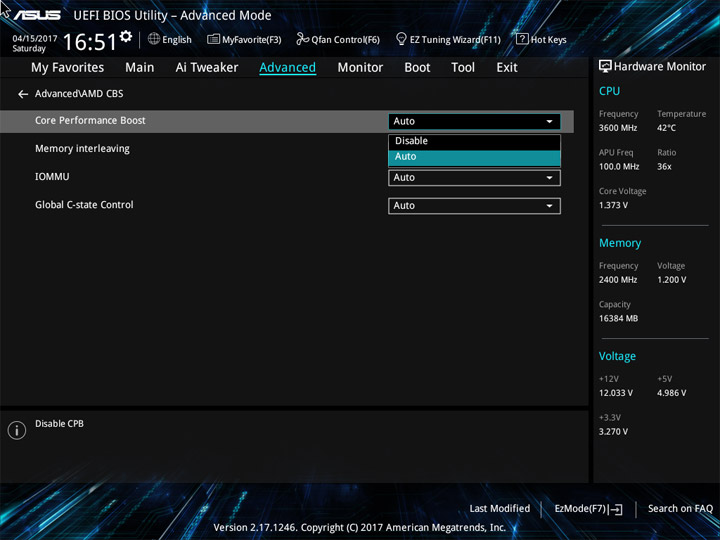
Task: Go to the Boot tab
Action: pos(417,68)
